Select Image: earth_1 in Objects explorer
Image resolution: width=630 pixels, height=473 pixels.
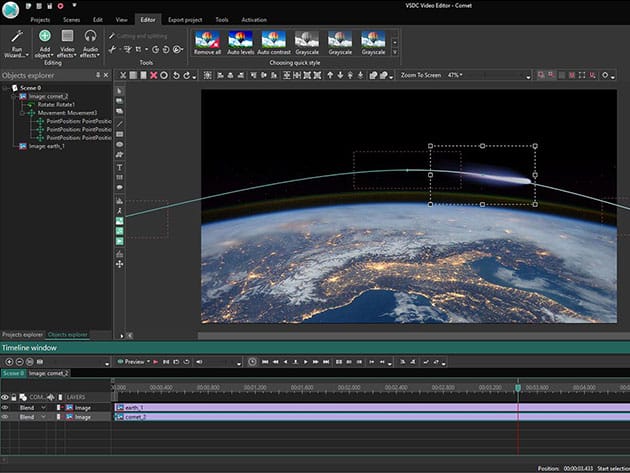click(x=46, y=146)
